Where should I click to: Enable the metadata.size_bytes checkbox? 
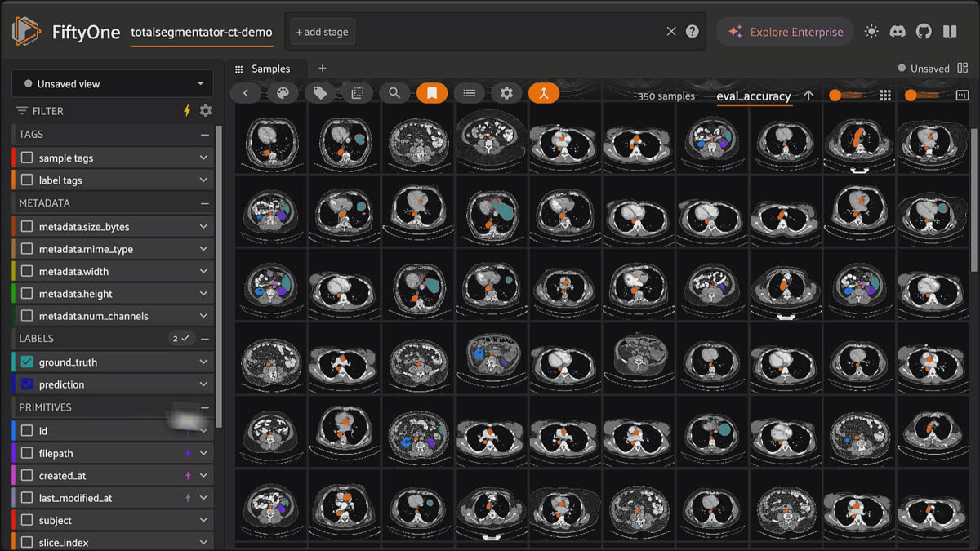[27, 227]
